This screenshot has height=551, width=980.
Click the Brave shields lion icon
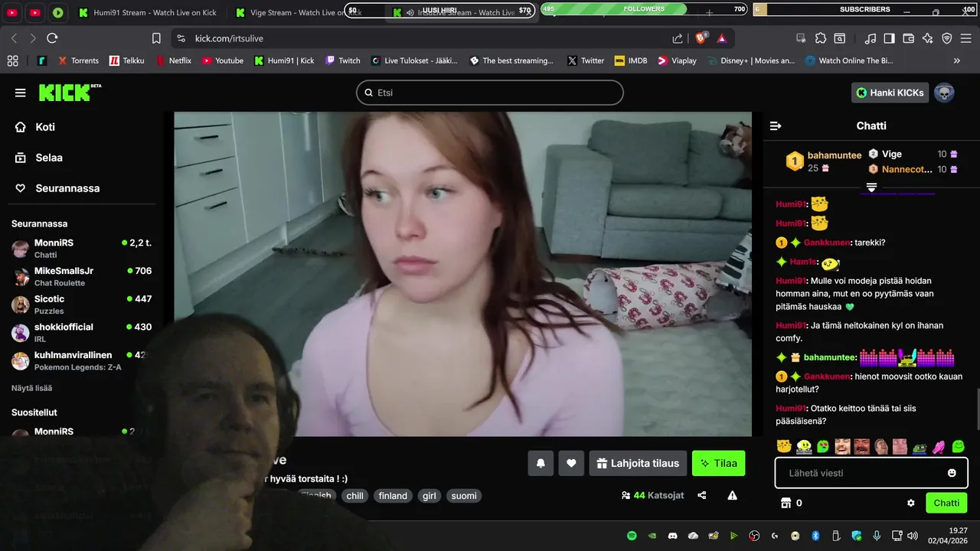click(700, 38)
